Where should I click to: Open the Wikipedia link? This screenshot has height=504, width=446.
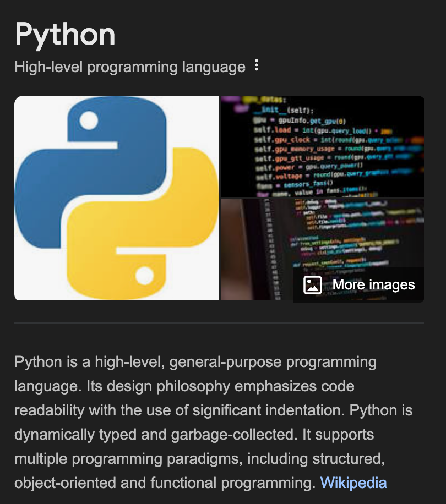353,483
